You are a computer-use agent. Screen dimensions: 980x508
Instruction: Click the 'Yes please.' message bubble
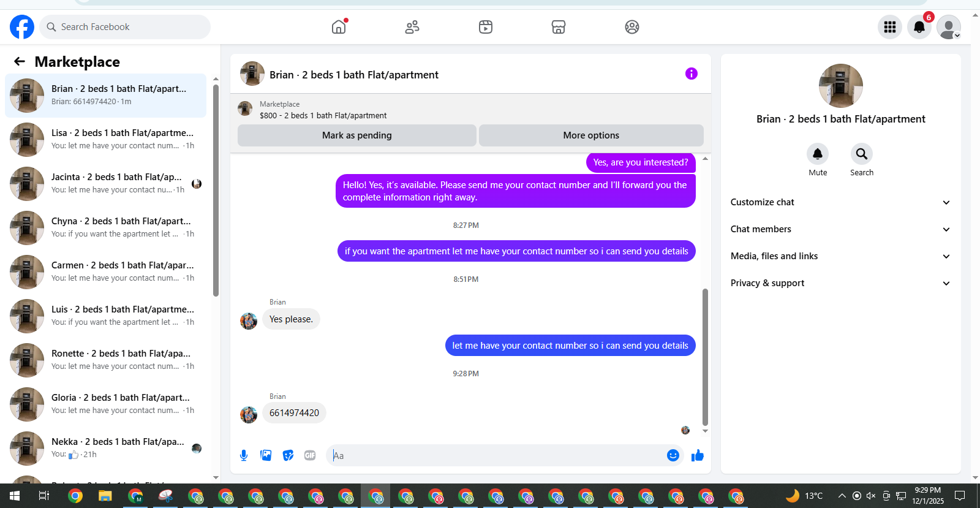[291, 319]
